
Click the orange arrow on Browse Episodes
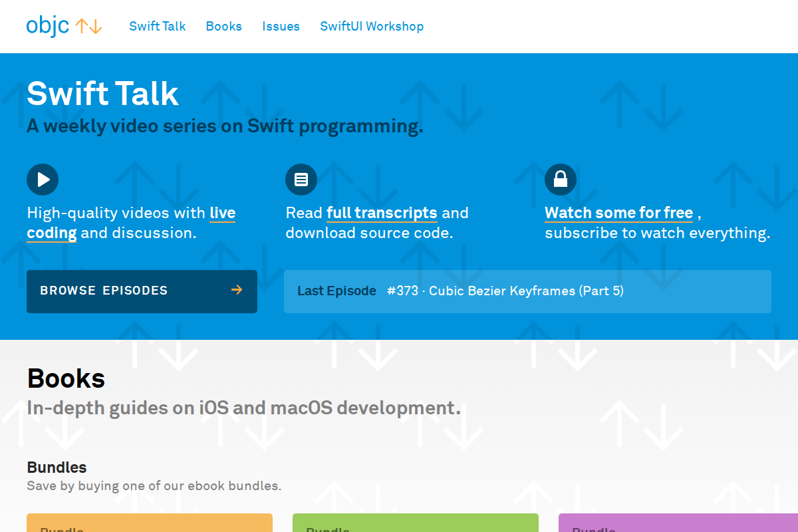pos(236,290)
